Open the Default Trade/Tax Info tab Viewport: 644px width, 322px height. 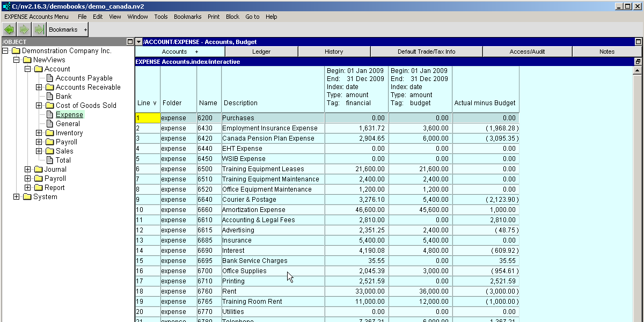[426, 52]
